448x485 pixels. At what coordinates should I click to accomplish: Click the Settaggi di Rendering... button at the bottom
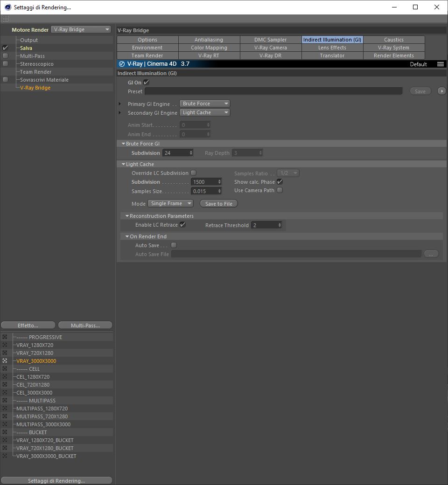(56, 481)
